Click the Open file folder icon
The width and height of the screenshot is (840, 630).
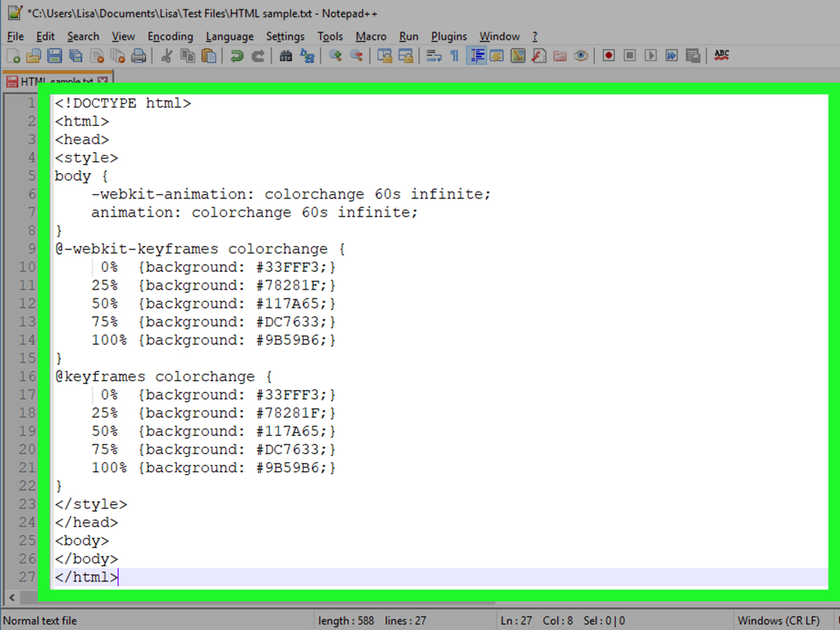34,56
